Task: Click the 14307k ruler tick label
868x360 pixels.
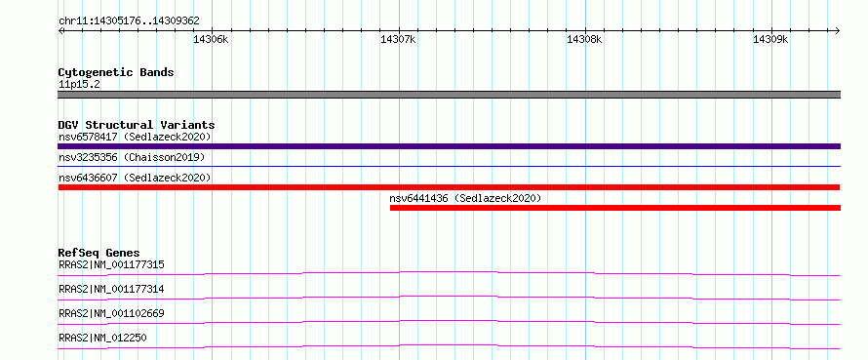Action: (x=398, y=39)
